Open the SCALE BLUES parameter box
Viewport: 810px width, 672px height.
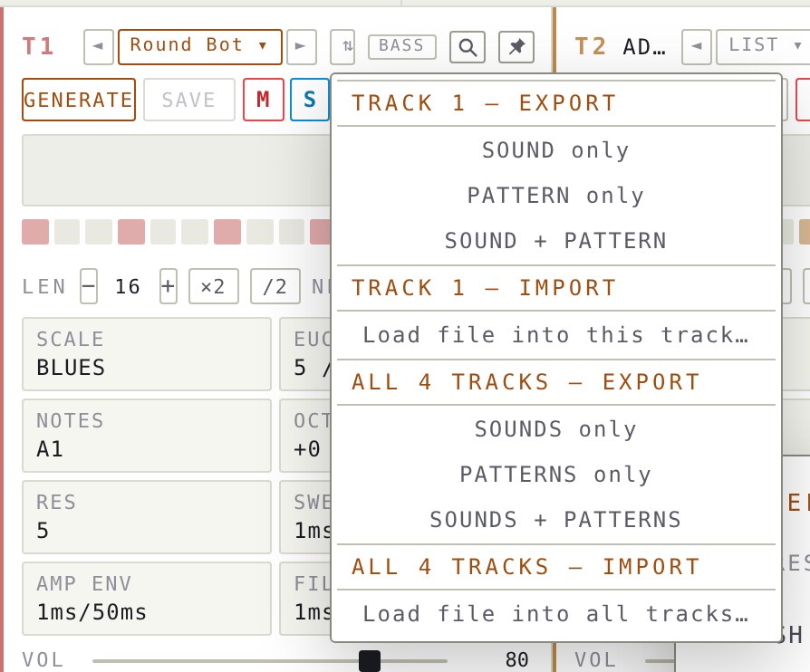point(147,354)
